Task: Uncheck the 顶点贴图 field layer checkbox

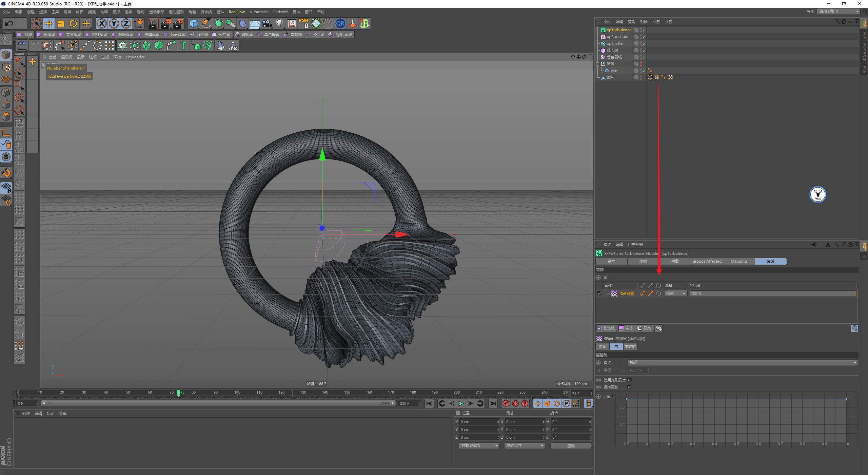Action: point(599,293)
